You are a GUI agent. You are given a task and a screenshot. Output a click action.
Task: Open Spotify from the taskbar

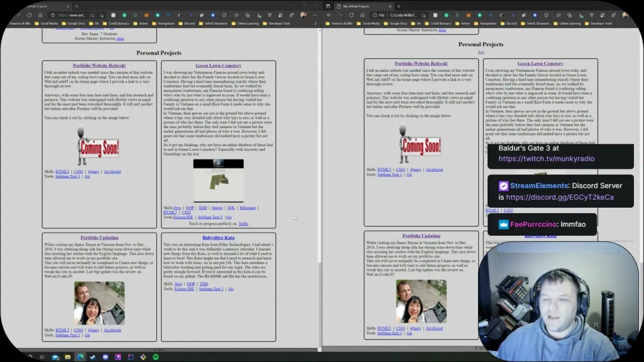tap(155, 357)
